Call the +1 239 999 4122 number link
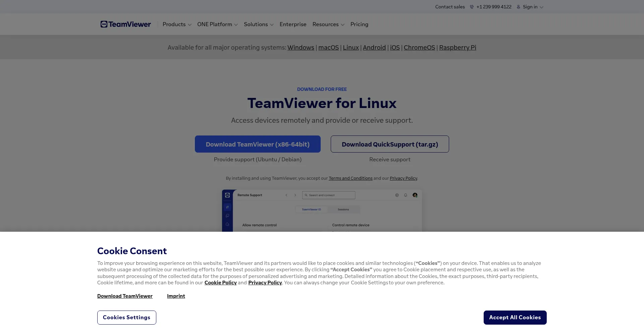The width and height of the screenshot is (644, 333). click(494, 7)
